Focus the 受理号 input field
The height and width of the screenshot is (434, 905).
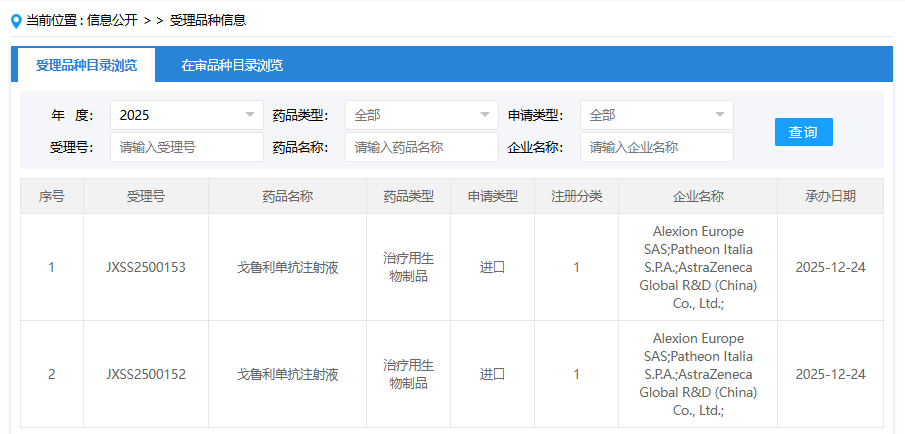click(186, 147)
